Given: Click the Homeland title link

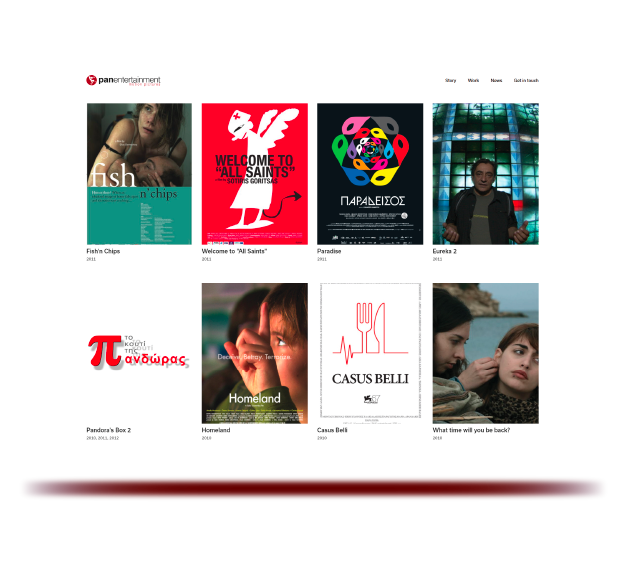Looking at the screenshot, I should coord(216,430).
